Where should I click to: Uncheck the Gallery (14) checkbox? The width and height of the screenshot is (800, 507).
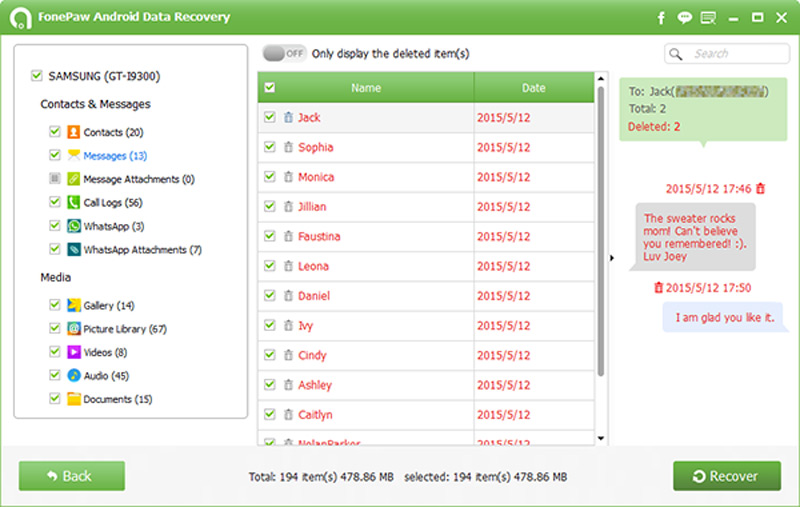pos(55,304)
